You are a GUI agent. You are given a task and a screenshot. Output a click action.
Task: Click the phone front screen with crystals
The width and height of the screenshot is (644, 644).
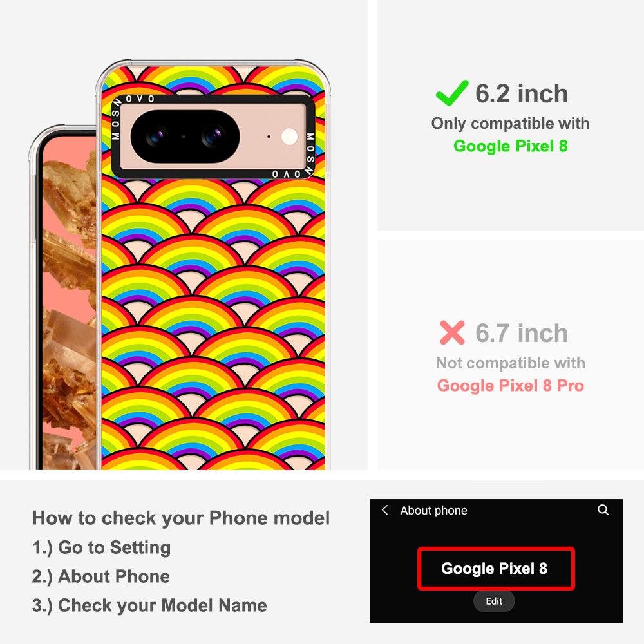pyautogui.click(x=68, y=302)
